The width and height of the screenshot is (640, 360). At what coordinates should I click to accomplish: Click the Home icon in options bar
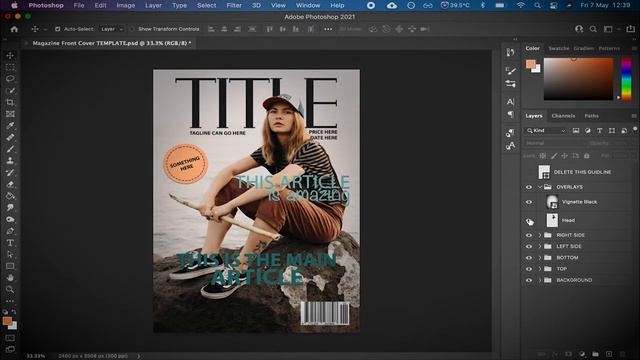pyautogui.click(x=14, y=29)
